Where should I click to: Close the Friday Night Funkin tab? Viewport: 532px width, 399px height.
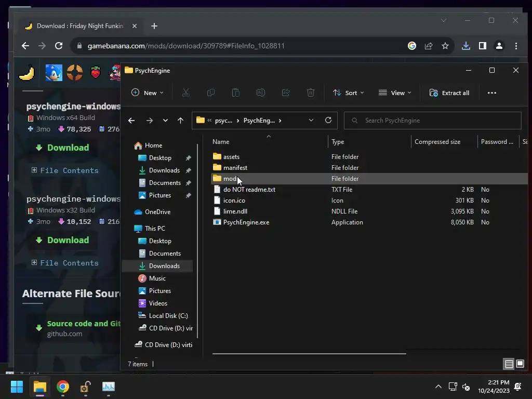point(135,26)
